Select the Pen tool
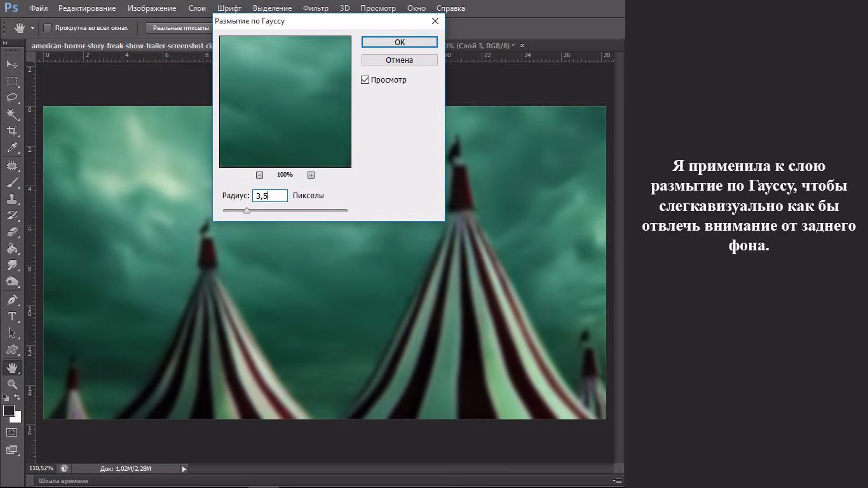 click(x=12, y=299)
